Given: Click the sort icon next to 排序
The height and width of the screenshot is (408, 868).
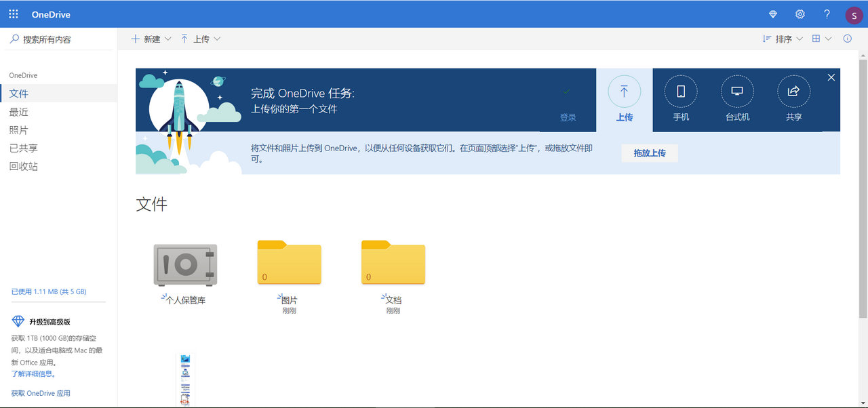Looking at the screenshot, I should [765, 39].
